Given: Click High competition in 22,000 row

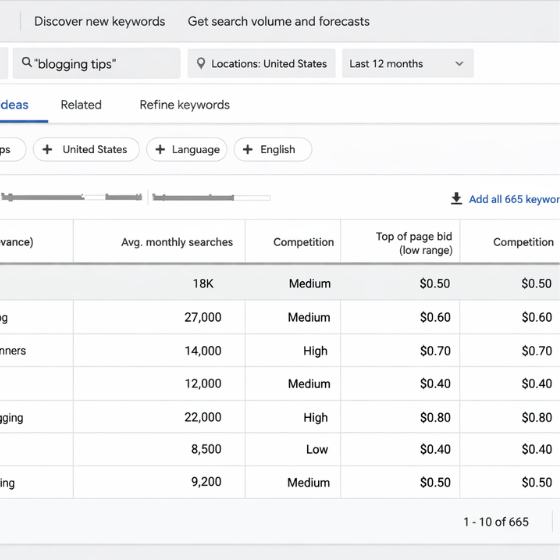Looking at the screenshot, I should coord(315,418).
